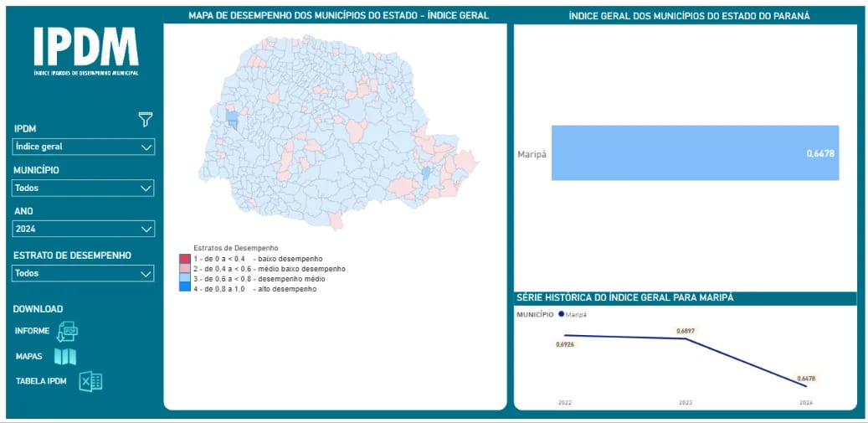This screenshot has height=423, width=868.
Task: Click the MAPAS download label
Action: click(28, 357)
